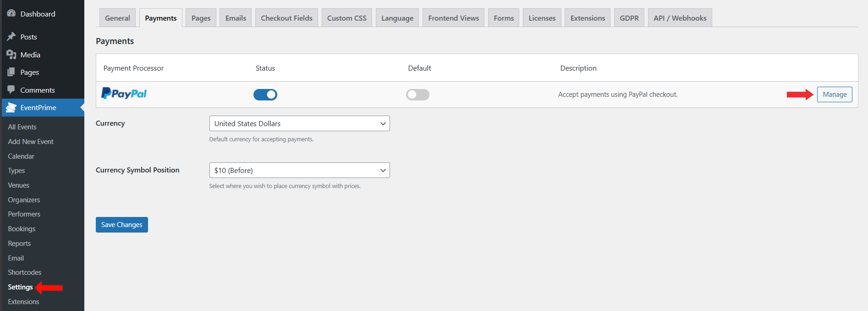The image size is (868, 311).
Task: Open the Calendar submenu item
Action: point(21,156)
